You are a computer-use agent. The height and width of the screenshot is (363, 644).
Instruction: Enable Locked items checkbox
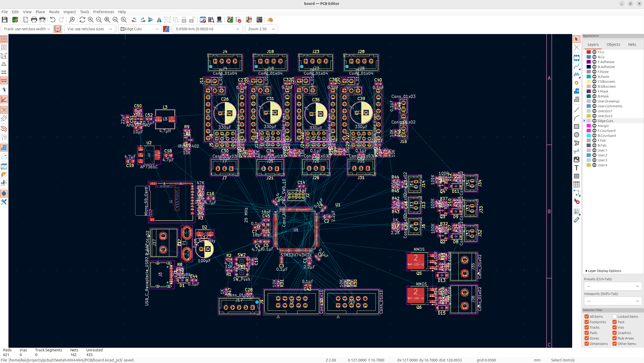tap(615, 316)
